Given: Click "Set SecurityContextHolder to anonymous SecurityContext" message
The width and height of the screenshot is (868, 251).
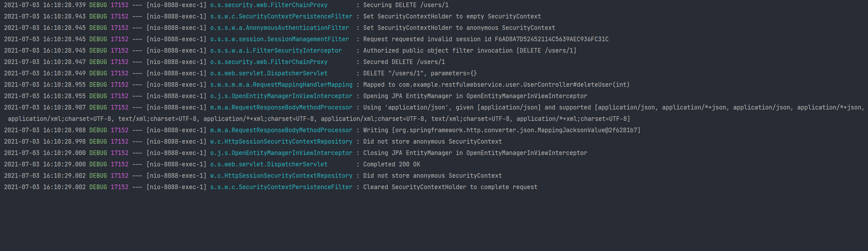Looking at the screenshot, I should coord(459,28).
